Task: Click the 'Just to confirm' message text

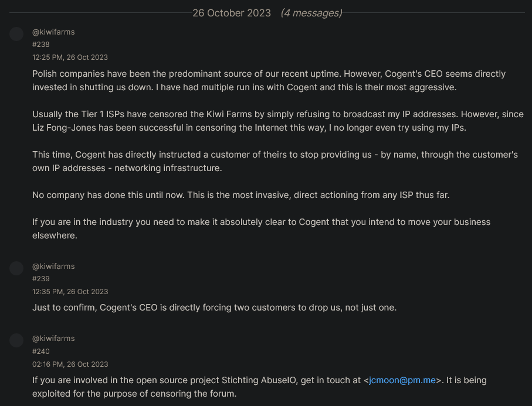Action: 215,308
